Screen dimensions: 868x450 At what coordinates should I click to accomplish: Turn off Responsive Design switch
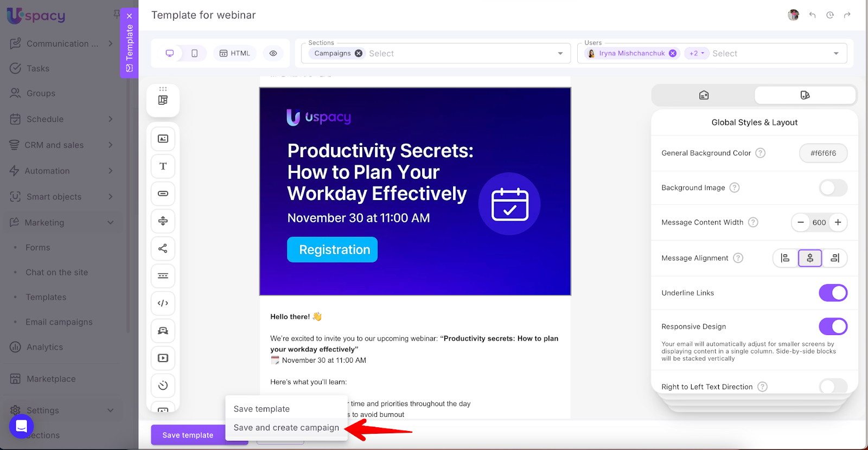click(x=833, y=326)
